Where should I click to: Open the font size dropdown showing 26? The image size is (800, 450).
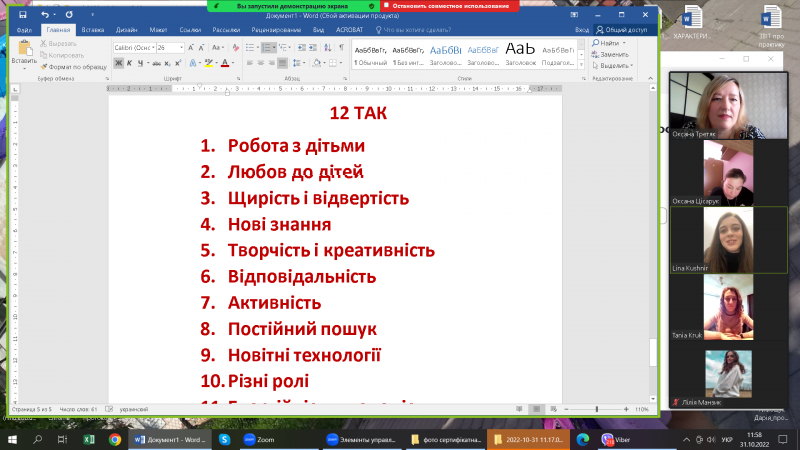click(181, 47)
